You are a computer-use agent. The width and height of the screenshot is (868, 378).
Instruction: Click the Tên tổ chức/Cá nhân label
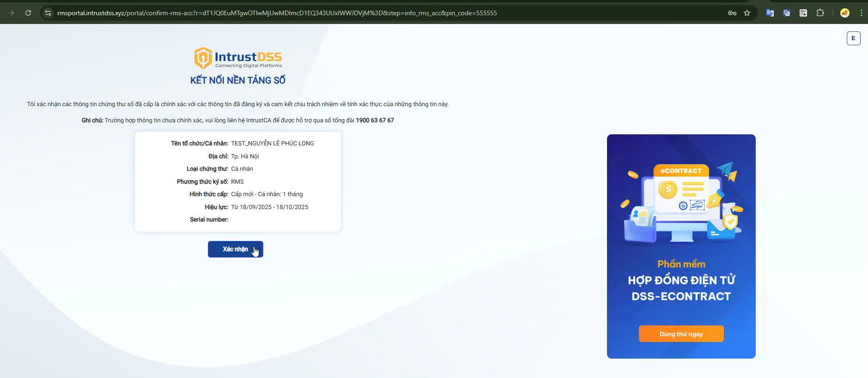(200, 144)
